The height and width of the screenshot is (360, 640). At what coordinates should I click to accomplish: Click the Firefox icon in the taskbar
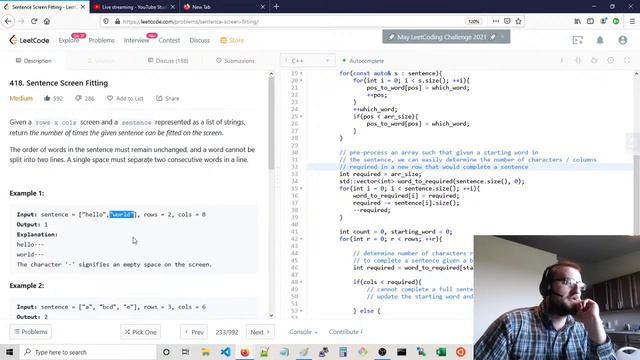[245, 352]
